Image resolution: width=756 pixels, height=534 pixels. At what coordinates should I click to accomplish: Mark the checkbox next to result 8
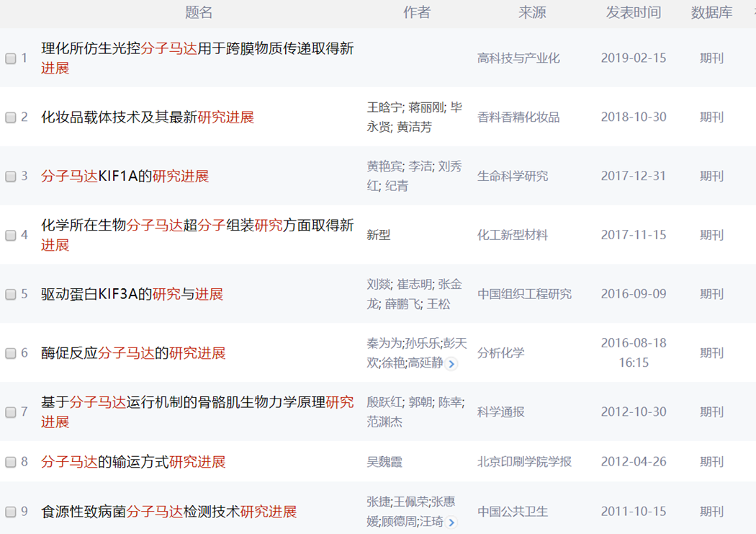coord(11,462)
